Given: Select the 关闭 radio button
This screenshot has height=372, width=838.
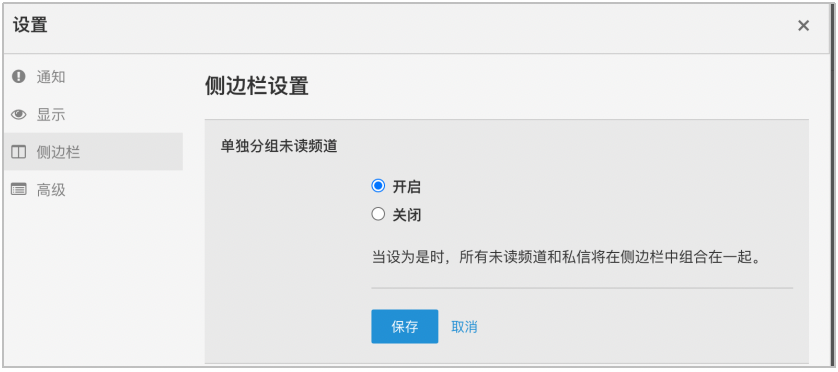Looking at the screenshot, I should 378,214.
